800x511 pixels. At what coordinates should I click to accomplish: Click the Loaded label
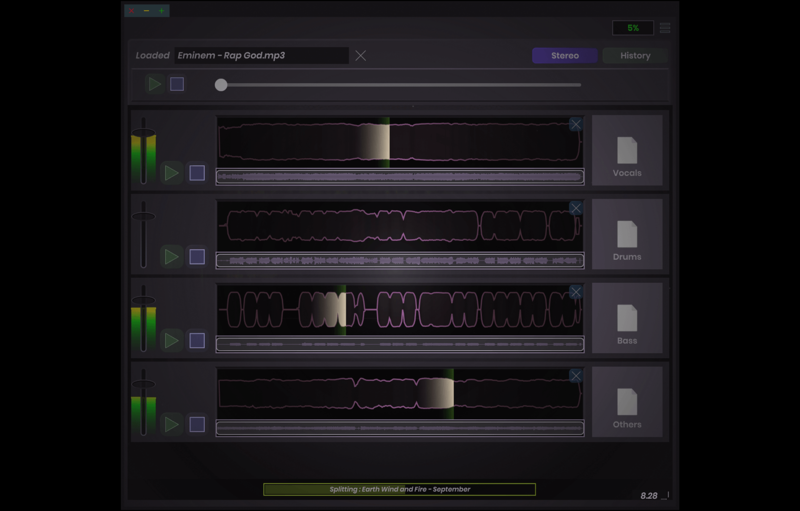pos(152,56)
